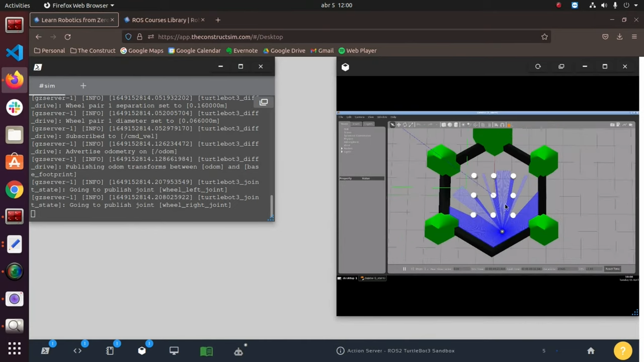This screenshot has height=362, width=644.
Task: Add a new terminal tab with plus
Action: (x=83, y=86)
